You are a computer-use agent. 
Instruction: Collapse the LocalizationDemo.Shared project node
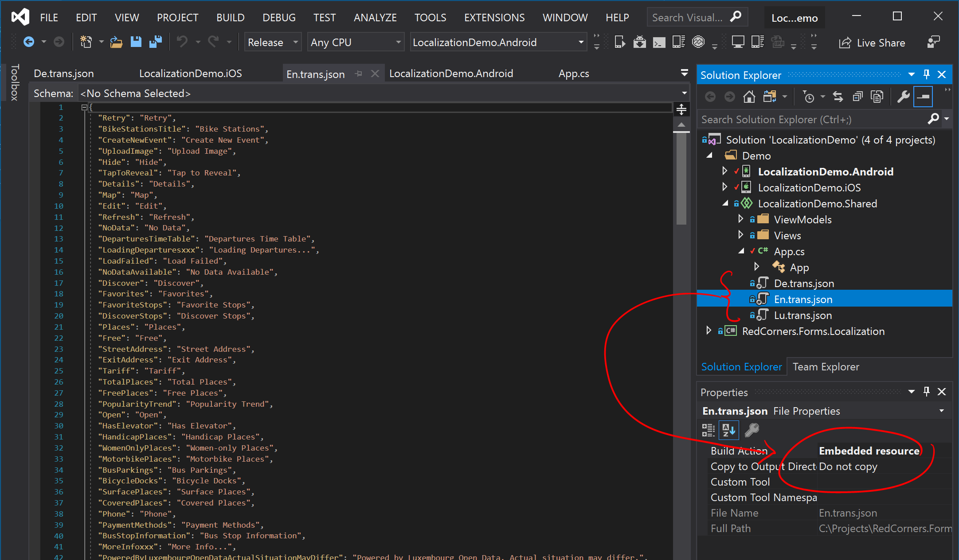coord(725,203)
